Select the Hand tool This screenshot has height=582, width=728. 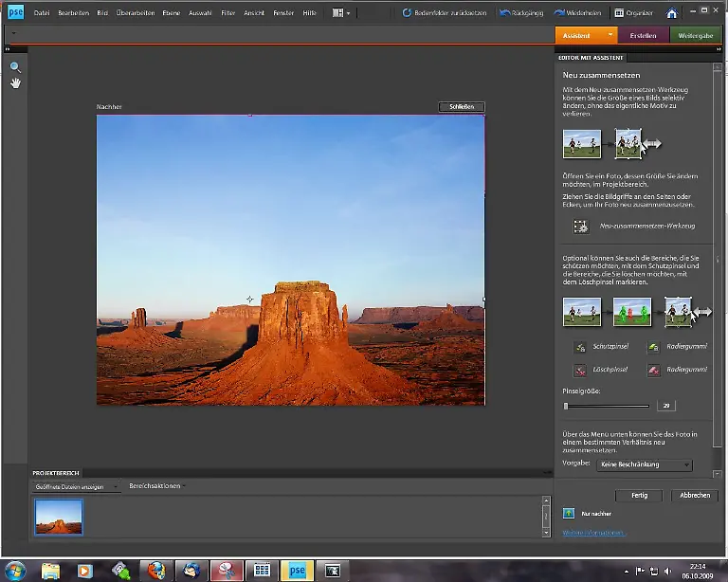(x=15, y=83)
